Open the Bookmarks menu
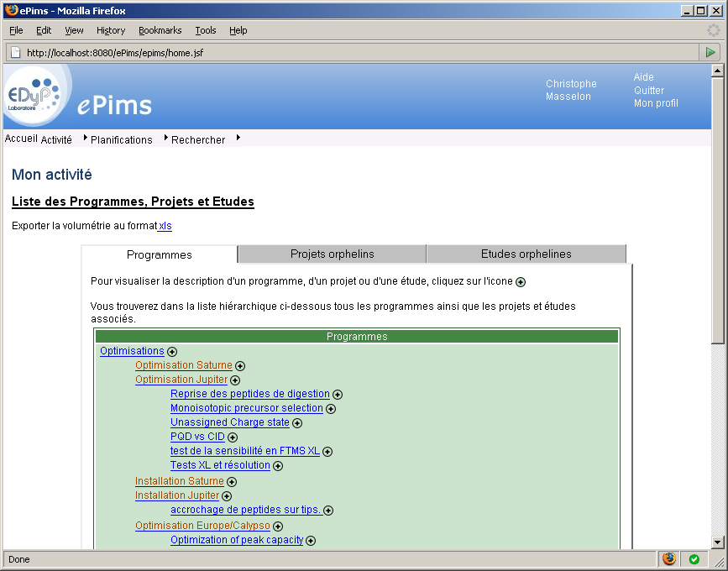 (160, 30)
